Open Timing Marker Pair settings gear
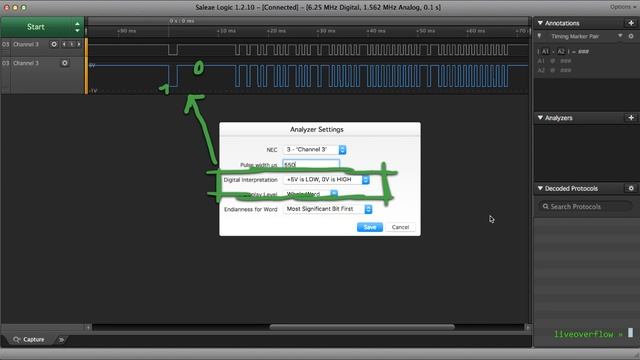The image size is (640, 360). 631,36
